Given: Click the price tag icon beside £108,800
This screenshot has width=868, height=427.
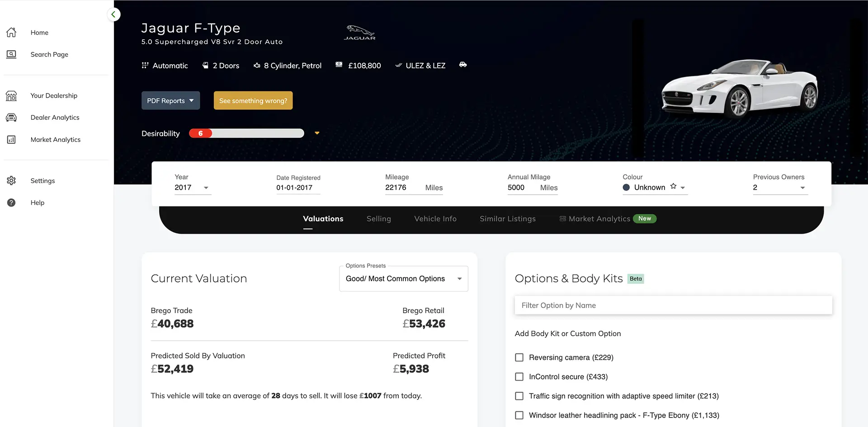Looking at the screenshot, I should 339,65.
